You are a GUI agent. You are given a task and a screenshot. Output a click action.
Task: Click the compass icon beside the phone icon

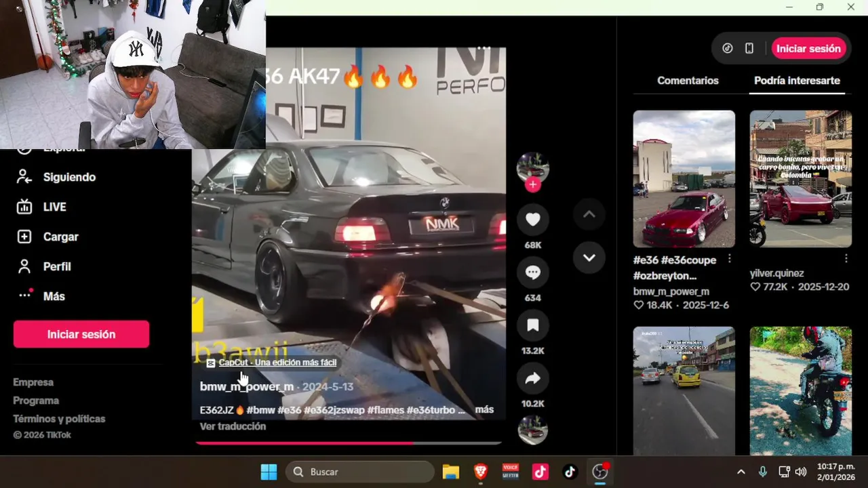(728, 48)
